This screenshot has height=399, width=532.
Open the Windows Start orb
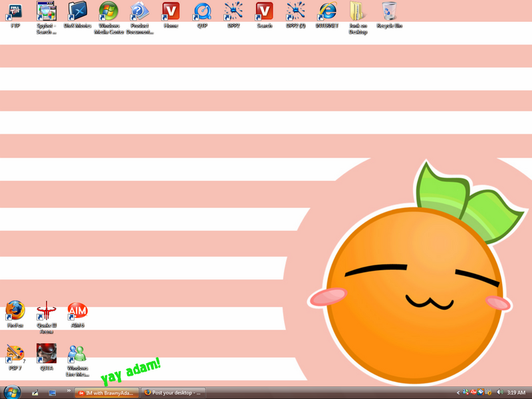12,392
